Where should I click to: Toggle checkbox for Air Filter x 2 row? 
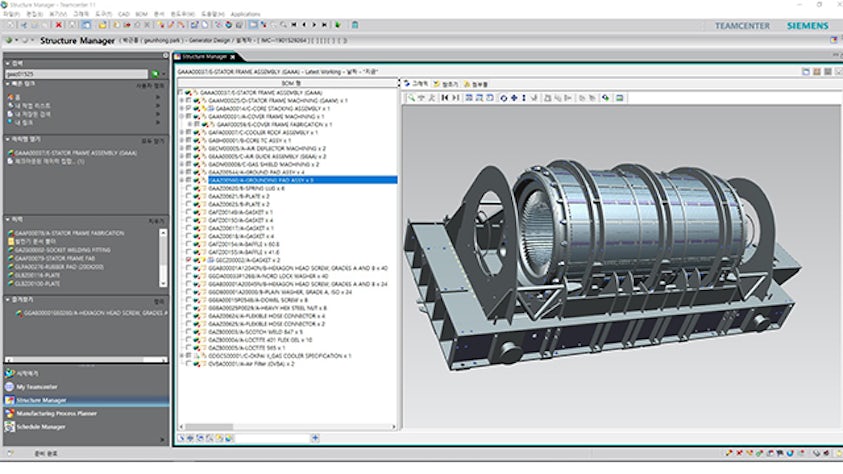point(188,364)
